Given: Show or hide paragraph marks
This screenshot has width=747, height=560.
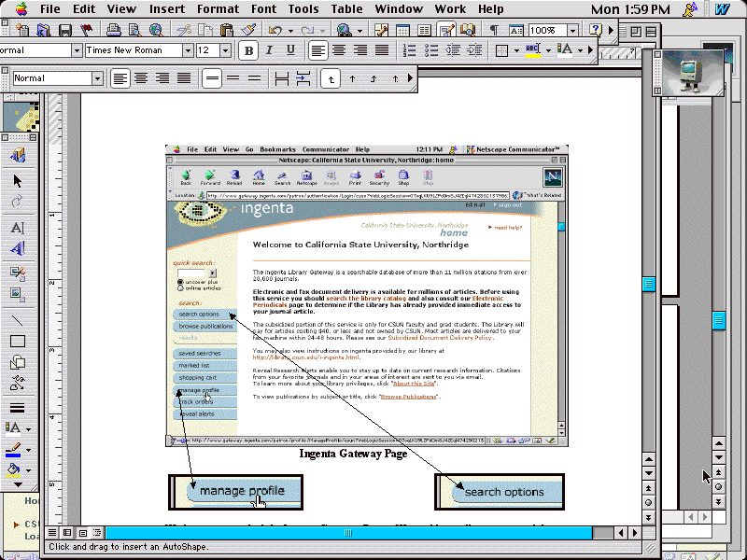Looking at the screenshot, I should [x=494, y=31].
